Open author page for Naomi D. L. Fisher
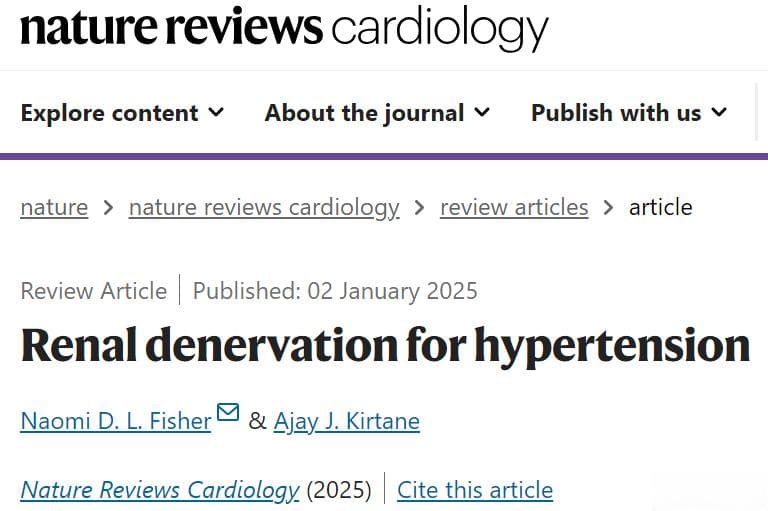Image resolution: width=768 pixels, height=511 pixels. (x=116, y=421)
